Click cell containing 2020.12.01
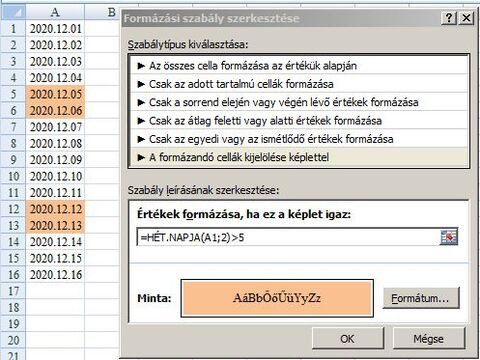The height and width of the screenshot is (360, 480). tap(55, 29)
